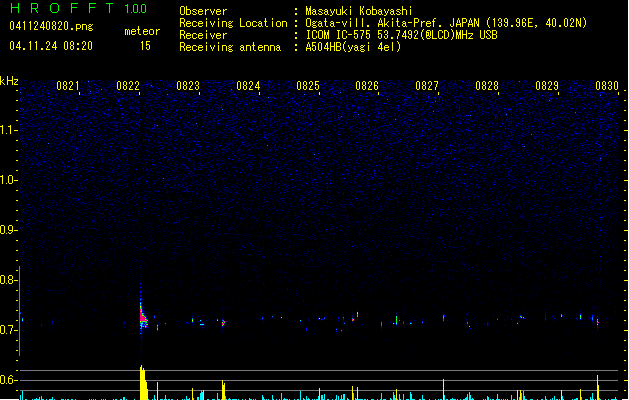Click the 0.7 frequency axis label
This screenshot has width=629, height=400.
8,330
